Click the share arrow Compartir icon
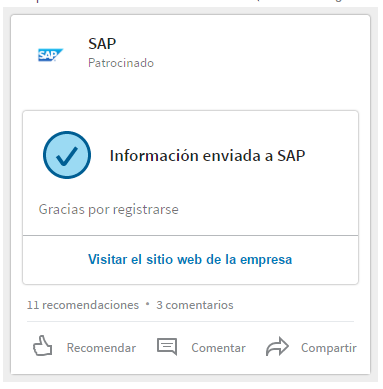Image resolution: width=383 pixels, height=389 pixels. [x=277, y=347]
